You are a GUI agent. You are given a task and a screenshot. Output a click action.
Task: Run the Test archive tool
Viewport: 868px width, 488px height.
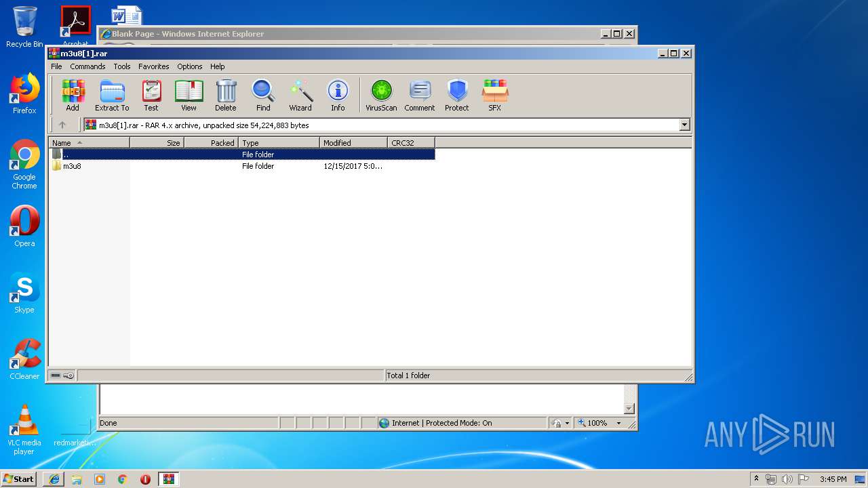pos(151,95)
